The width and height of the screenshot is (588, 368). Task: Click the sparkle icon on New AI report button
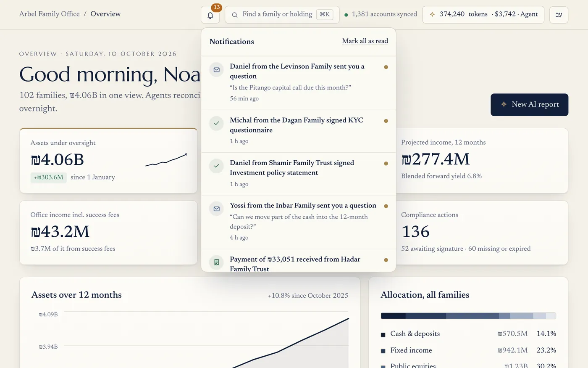(x=504, y=104)
